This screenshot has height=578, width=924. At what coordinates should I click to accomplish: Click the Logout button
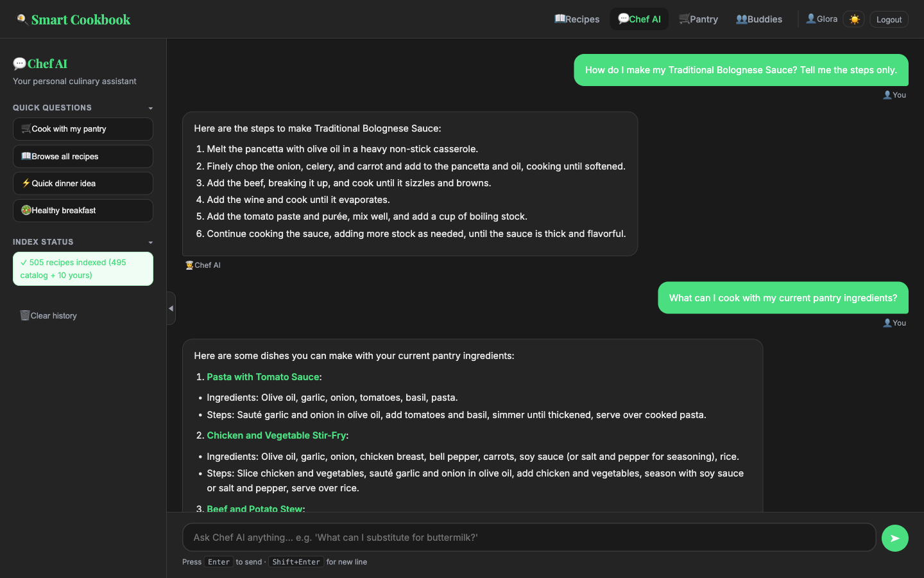(889, 19)
